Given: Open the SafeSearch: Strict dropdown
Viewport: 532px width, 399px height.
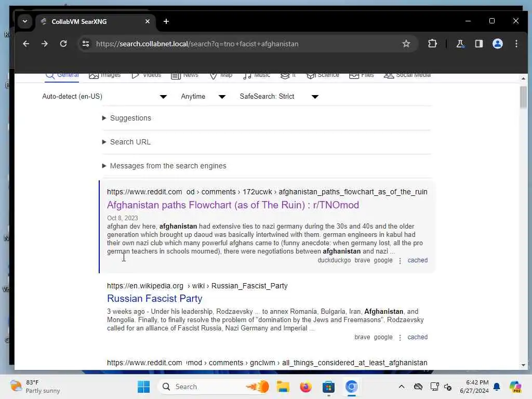Looking at the screenshot, I should click(x=279, y=96).
